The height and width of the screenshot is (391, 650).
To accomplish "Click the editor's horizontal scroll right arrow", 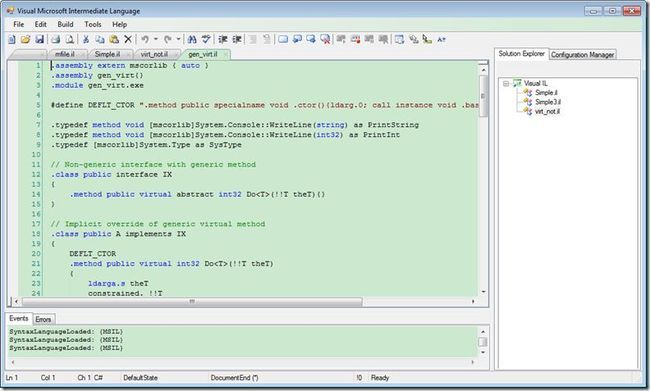I will pos(473,301).
